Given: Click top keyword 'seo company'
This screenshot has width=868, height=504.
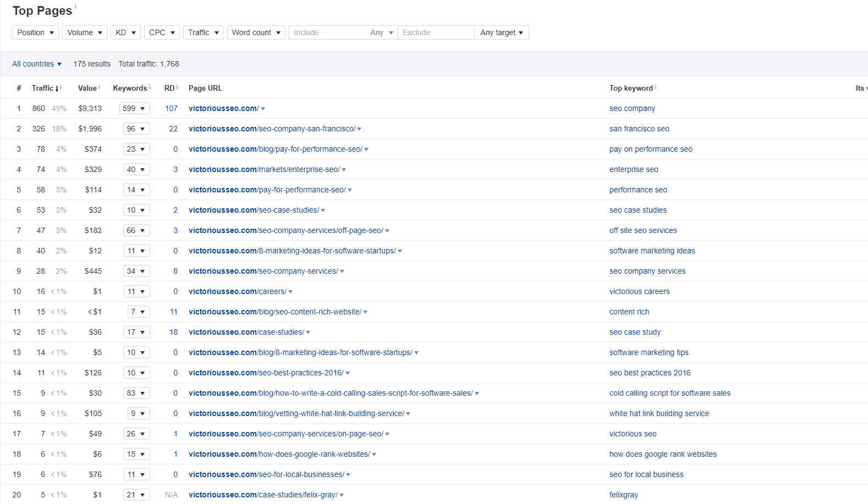Looking at the screenshot, I should [x=632, y=108].
